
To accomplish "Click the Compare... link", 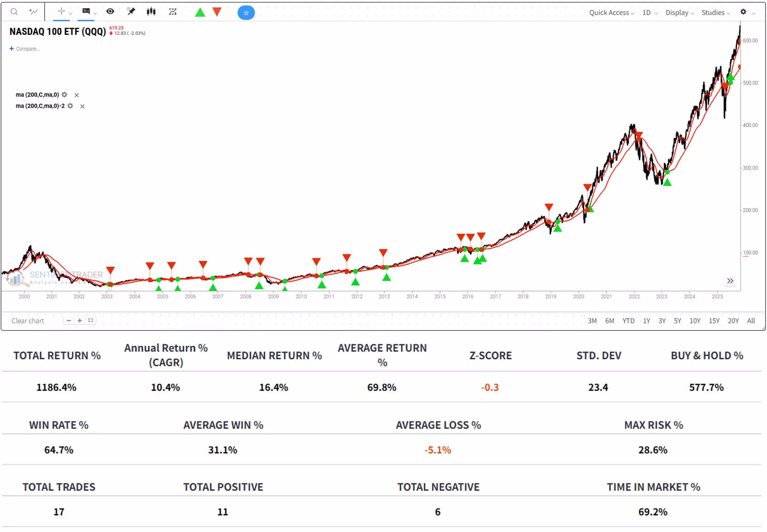I will click(27, 49).
